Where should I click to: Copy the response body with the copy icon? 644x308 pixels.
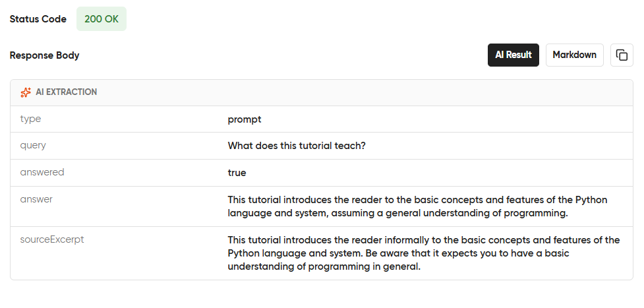tap(622, 55)
